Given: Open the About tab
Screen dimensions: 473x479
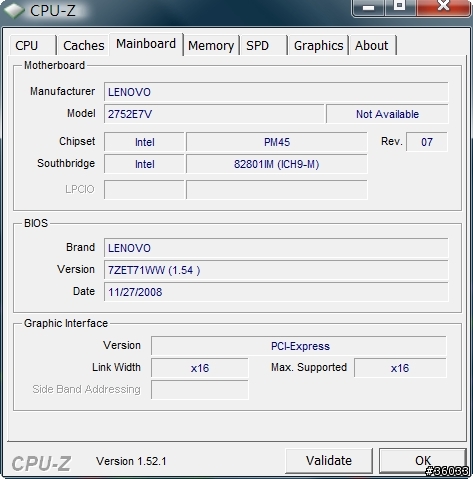Looking at the screenshot, I should tap(372, 45).
